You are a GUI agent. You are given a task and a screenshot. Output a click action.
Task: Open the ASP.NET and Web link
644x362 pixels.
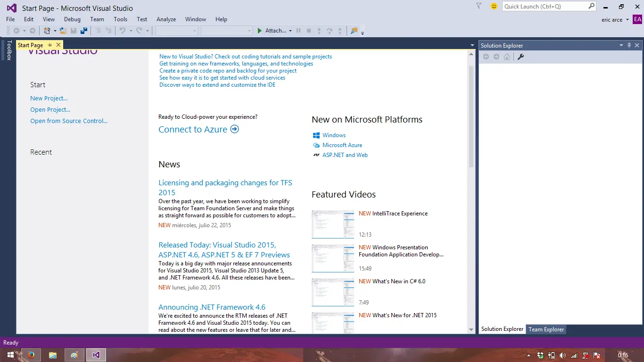[x=345, y=155]
